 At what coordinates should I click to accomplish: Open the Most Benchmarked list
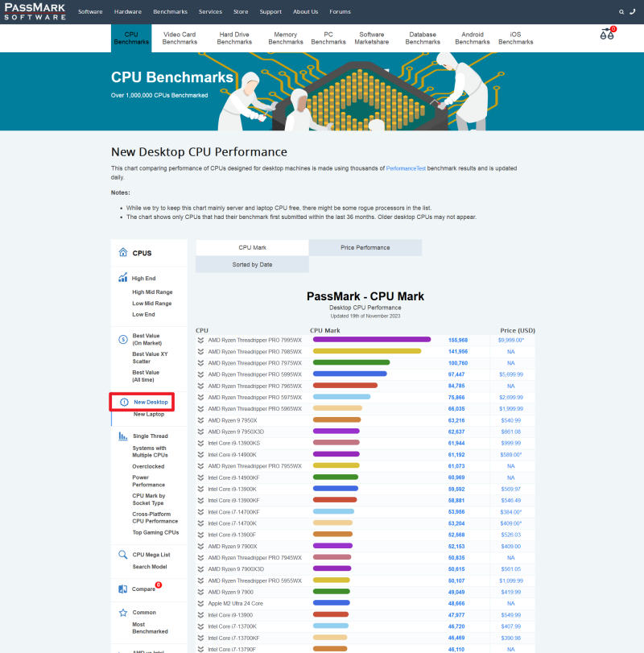(150, 628)
